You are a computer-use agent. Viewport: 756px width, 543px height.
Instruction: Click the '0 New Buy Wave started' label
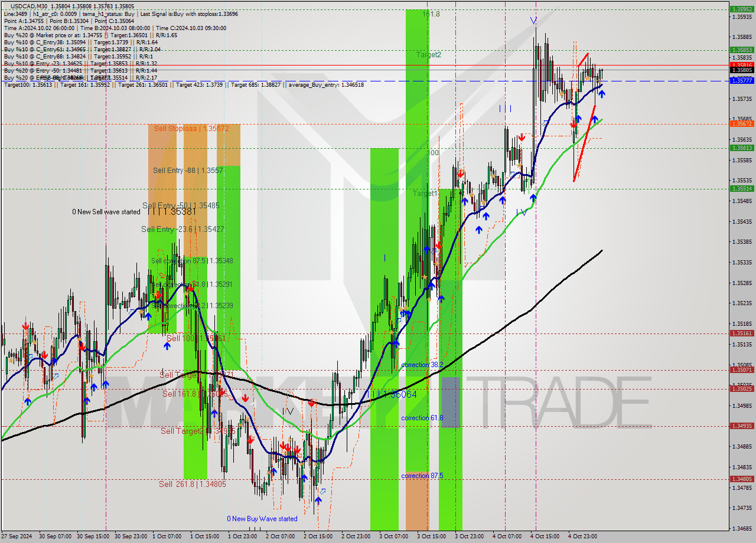(262, 519)
